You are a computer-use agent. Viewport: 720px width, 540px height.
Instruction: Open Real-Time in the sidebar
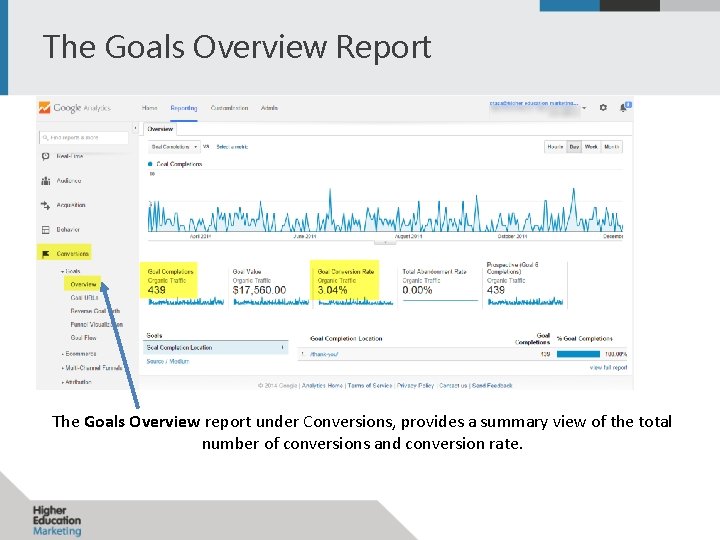pyautogui.click(x=70, y=156)
